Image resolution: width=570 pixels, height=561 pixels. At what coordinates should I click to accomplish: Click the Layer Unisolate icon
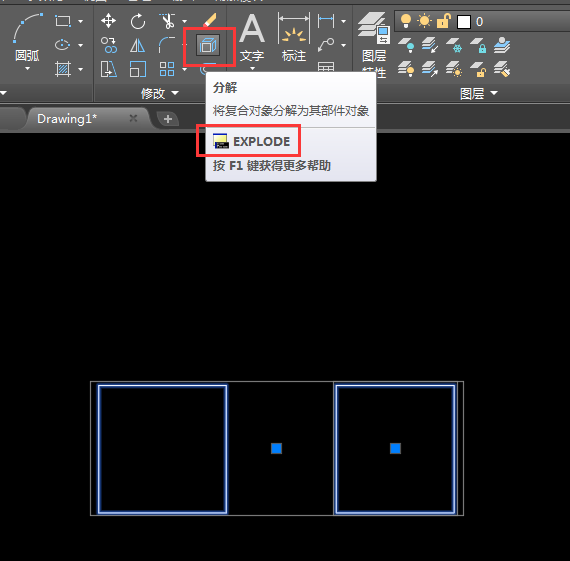coord(430,69)
